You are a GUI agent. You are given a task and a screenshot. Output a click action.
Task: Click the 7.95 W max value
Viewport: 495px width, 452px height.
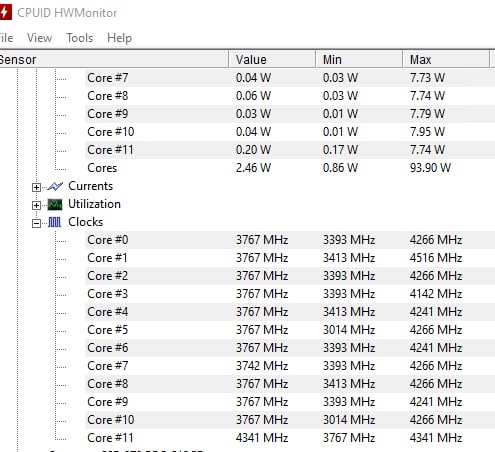427,132
